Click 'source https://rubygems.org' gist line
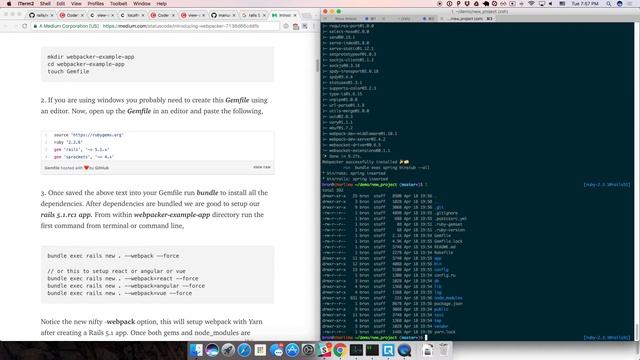The height and width of the screenshot is (360, 640). tap(89, 135)
